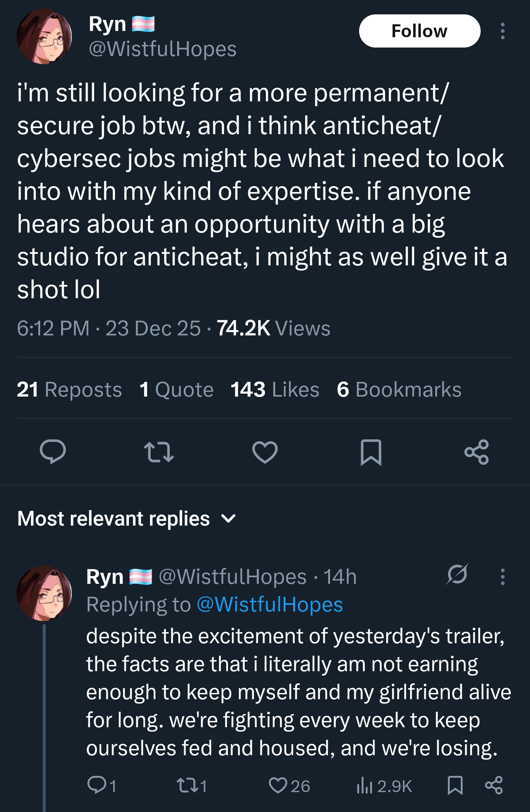The image size is (530, 812).
Task: Like the reply showing 26 likes
Action: tap(277, 785)
